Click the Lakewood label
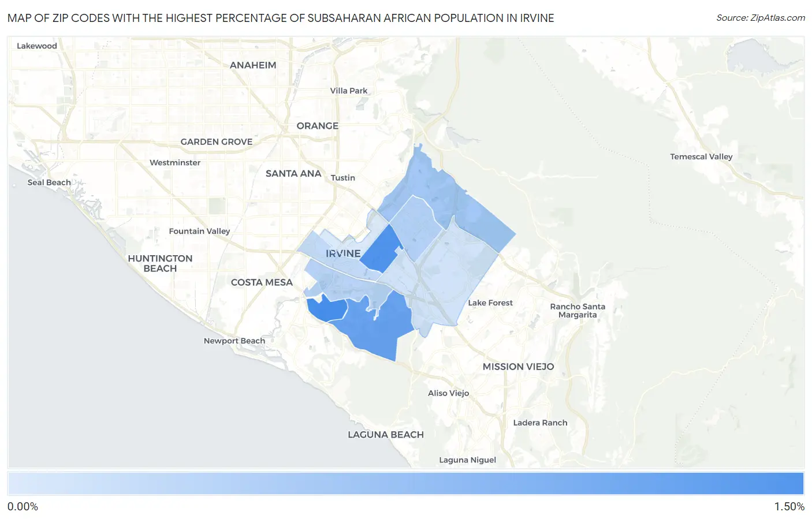The height and width of the screenshot is (519, 812). (37, 46)
